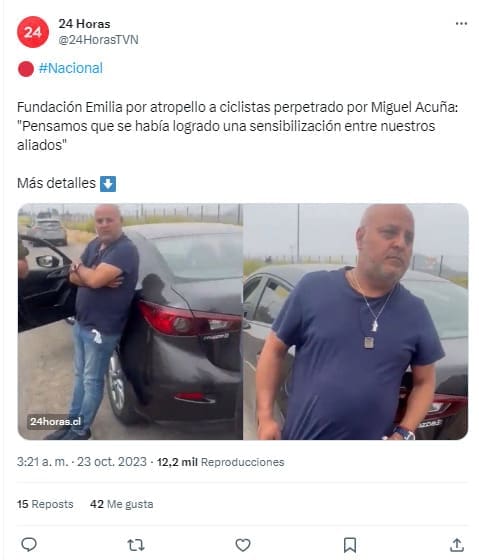Click the reply speech bubble icon
This screenshot has height=560, width=479.
[29, 545]
